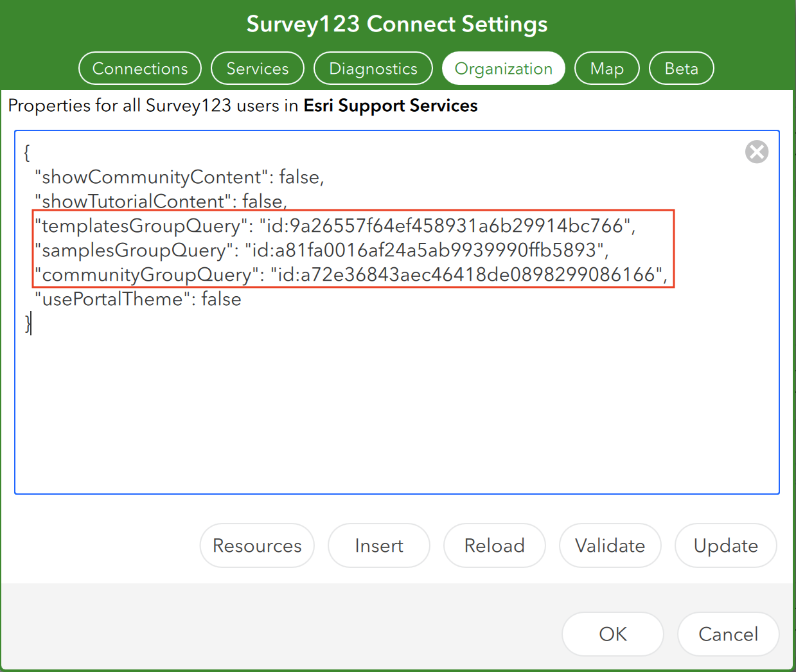Click the Insert button
The image size is (796, 672).
click(379, 545)
